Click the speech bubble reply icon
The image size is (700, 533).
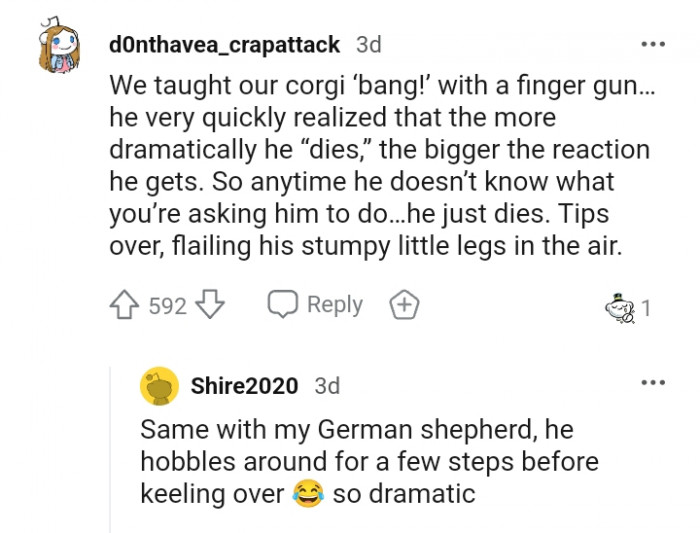click(283, 305)
